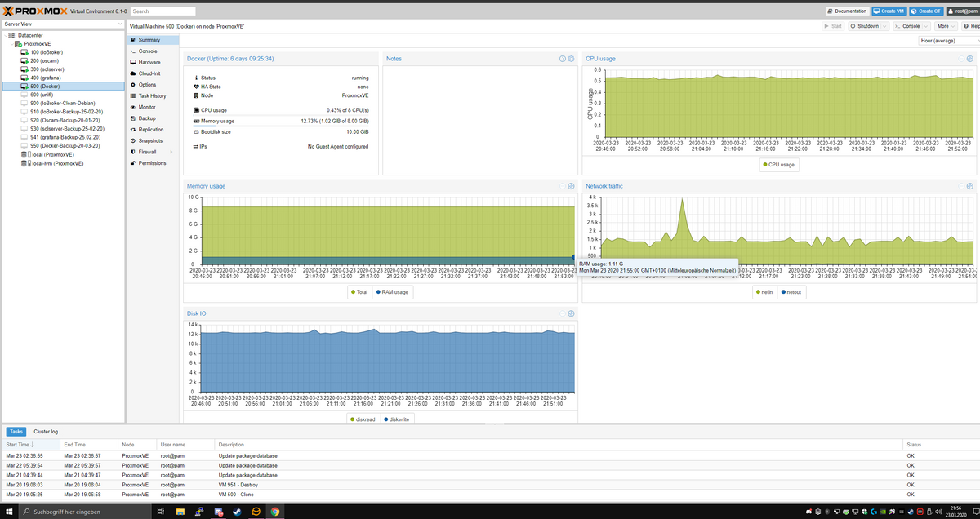Open the Monitor section
This screenshot has width=980, height=519.
(x=152, y=107)
